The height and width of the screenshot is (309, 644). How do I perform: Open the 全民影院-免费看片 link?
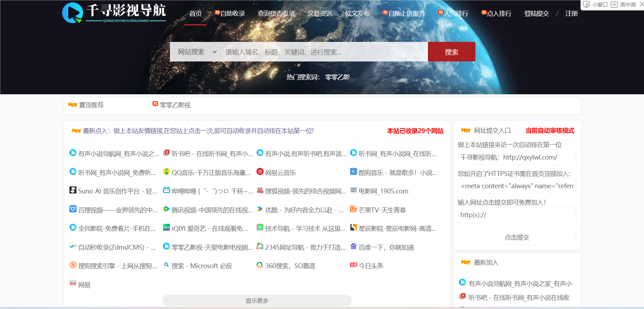click(117, 228)
